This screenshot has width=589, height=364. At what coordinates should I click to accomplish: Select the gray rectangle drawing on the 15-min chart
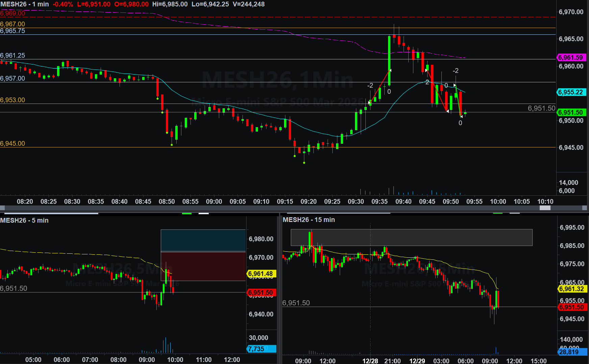[x=411, y=237]
